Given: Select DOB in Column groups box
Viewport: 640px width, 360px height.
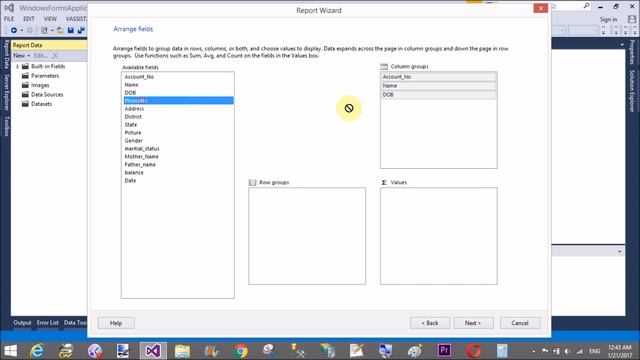Looking at the screenshot, I should [x=439, y=94].
